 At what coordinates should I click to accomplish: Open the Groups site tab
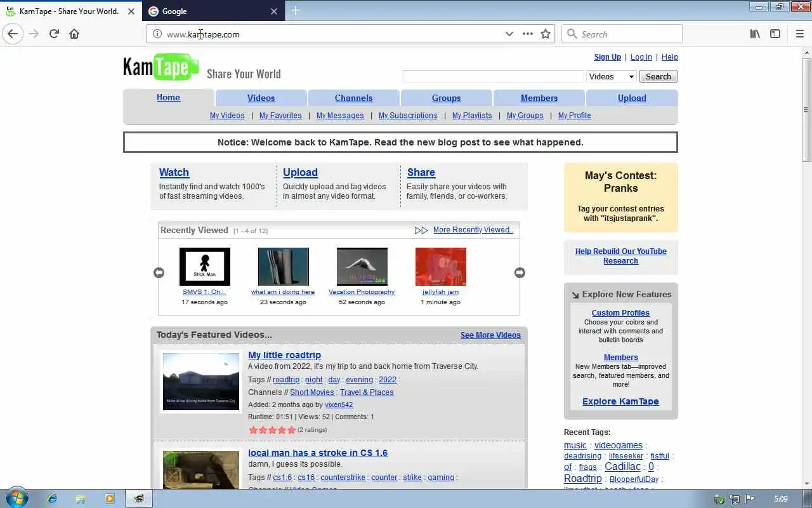pos(447,98)
